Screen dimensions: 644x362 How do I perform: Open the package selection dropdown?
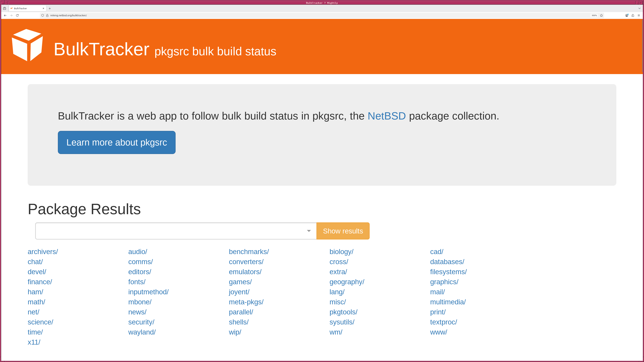[176, 231]
